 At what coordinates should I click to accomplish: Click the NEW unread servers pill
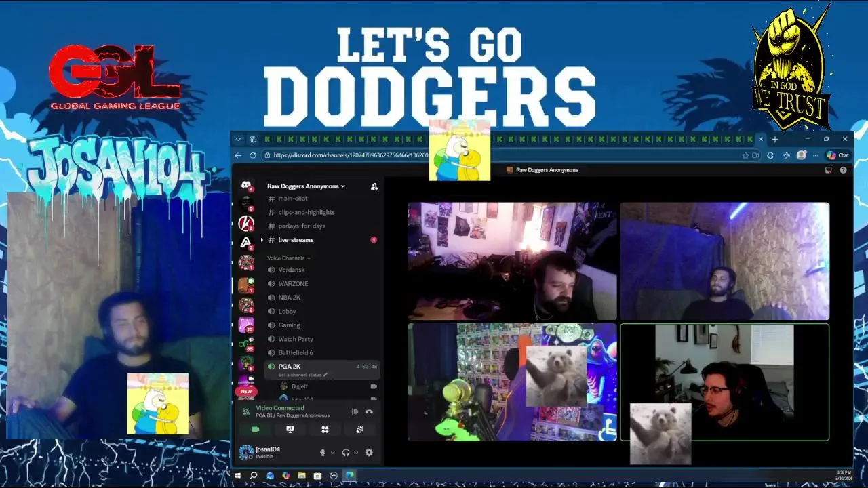point(246,392)
